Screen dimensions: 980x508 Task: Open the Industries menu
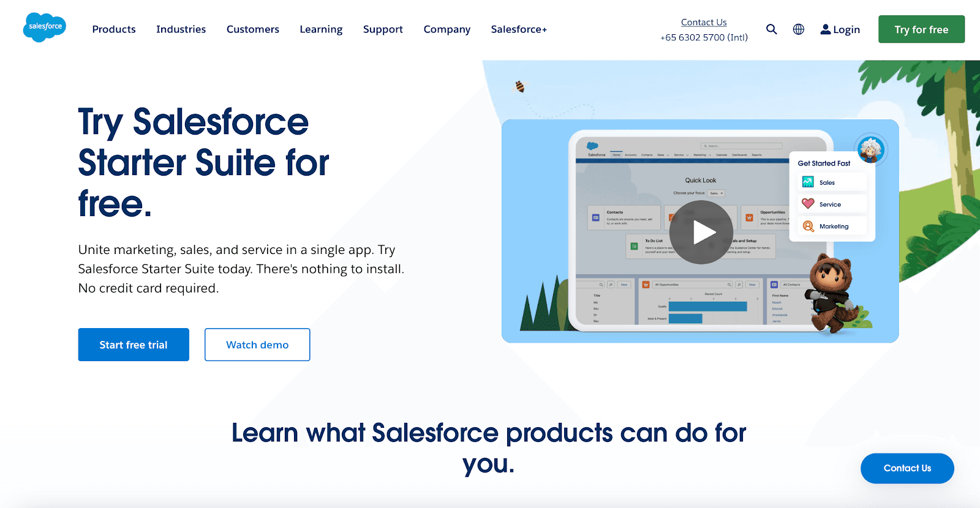pyautogui.click(x=181, y=29)
